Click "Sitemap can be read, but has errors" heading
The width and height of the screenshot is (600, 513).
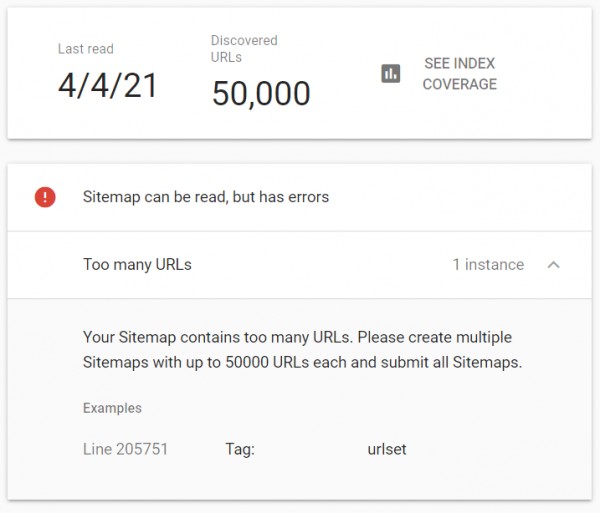(206, 197)
